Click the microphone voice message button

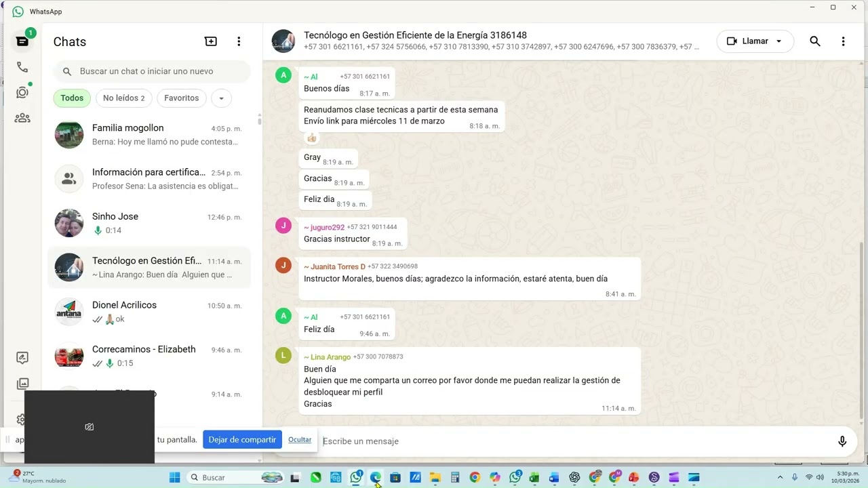click(842, 441)
